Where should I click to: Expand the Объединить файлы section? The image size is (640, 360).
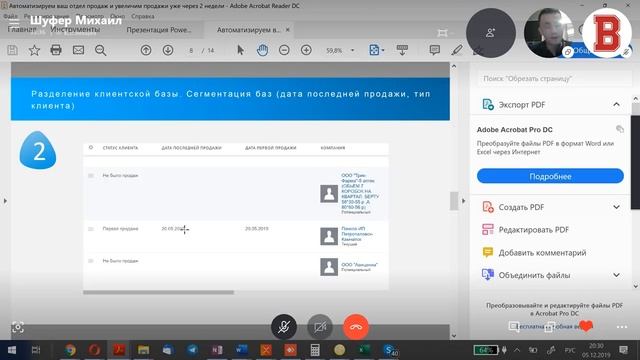[x=616, y=275]
